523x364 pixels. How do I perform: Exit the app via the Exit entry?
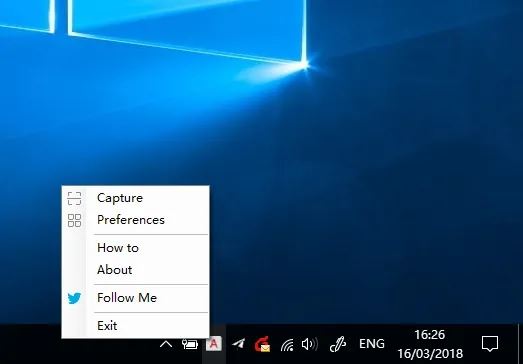(x=135, y=325)
